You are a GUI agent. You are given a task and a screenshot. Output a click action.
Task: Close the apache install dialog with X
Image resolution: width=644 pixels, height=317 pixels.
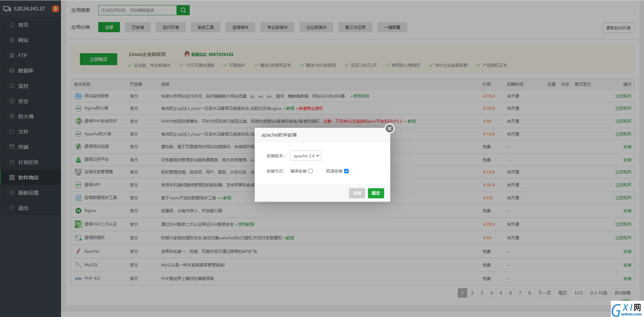pyautogui.click(x=390, y=128)
